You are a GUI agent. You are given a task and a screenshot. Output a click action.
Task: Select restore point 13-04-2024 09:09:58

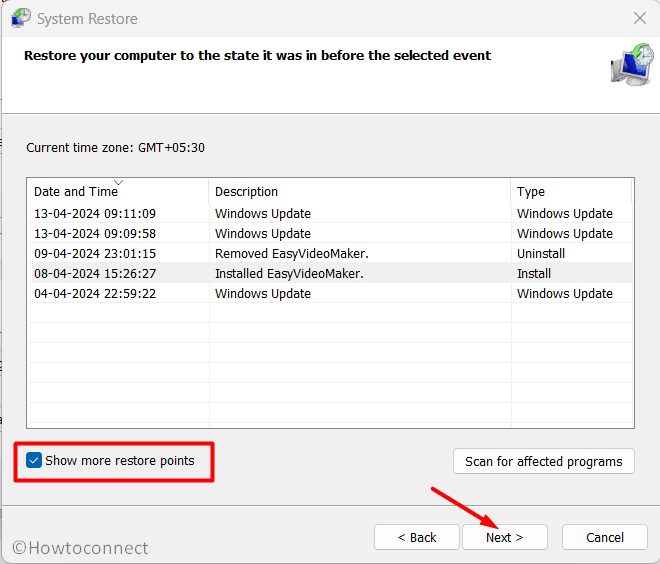point(95,233)
